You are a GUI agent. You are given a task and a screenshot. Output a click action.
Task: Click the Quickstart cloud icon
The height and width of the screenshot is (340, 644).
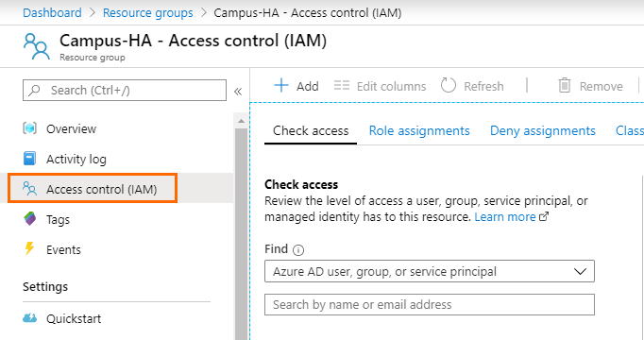tap(29, 318)
